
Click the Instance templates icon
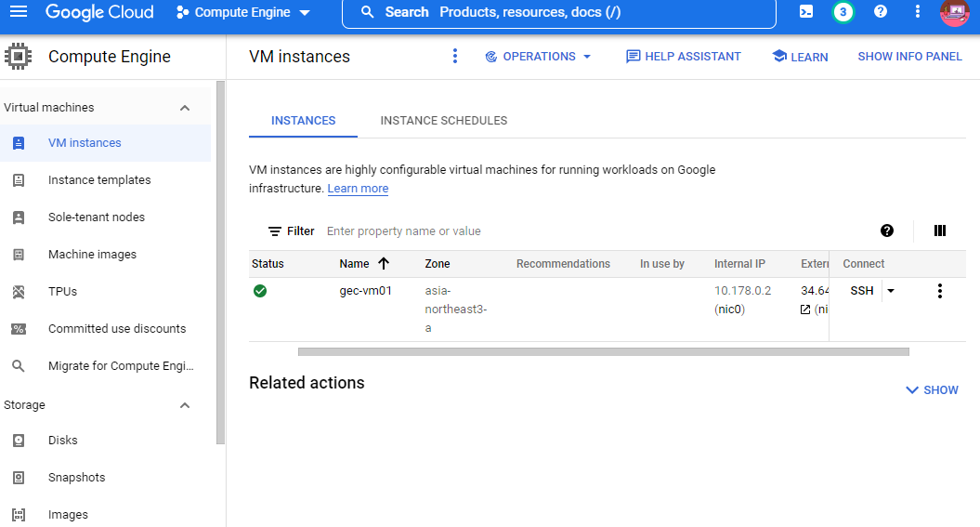pos(19,180)
